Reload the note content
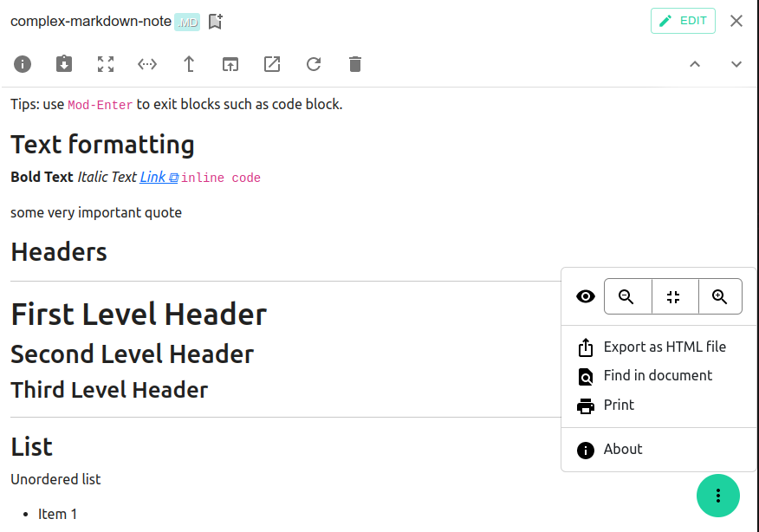Image resolution: width=759 pixels, height=532 pixels. pyautogui.click(x=314, y=64)
